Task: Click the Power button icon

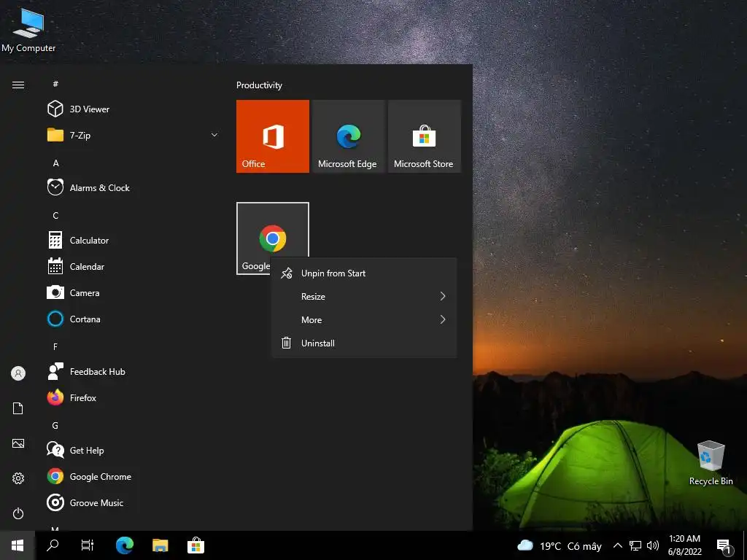Action: pyautogui.click(x=18, y=513)
